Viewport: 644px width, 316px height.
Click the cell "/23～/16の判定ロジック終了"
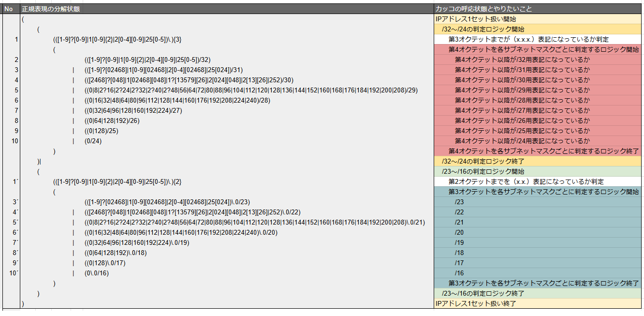[538, 294]
